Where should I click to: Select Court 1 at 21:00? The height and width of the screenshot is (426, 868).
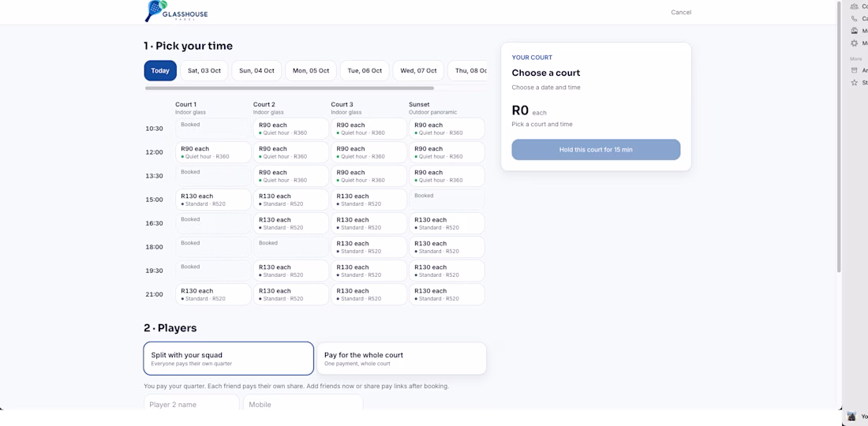(213, 295)
